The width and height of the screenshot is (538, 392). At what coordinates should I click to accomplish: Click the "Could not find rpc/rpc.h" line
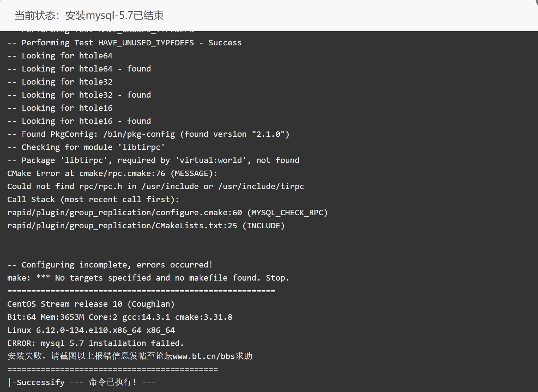155,186
